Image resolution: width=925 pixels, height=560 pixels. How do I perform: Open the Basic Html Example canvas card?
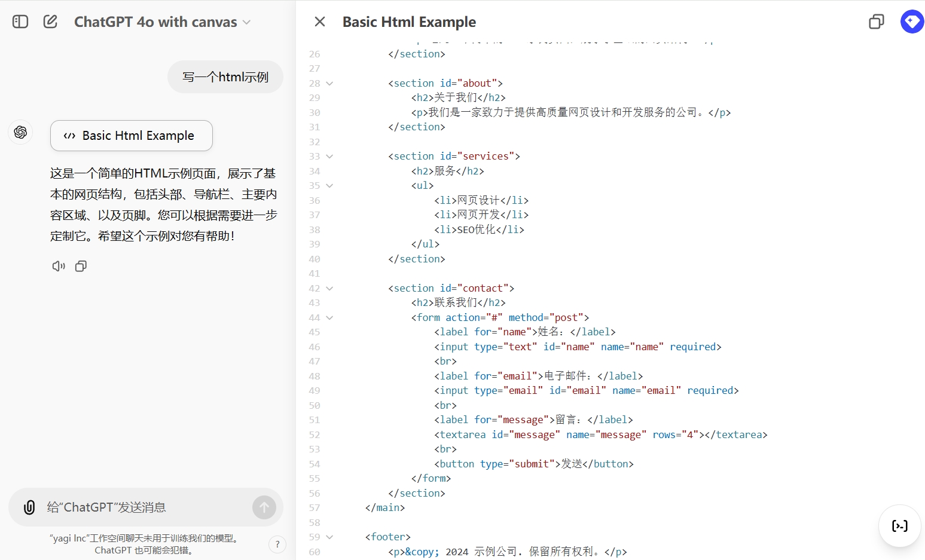pyautogui.click(x=132, y=136)
